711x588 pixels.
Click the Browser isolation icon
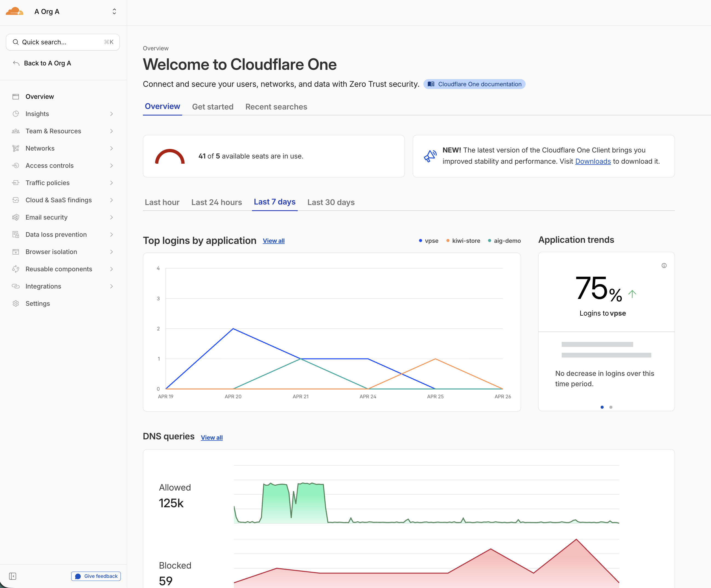tap(16, 252)
